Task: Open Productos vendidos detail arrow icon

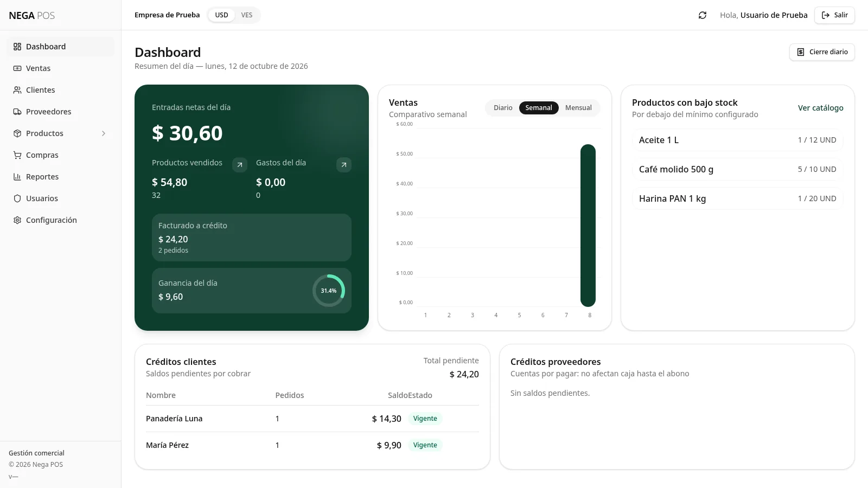Action: 240,165
